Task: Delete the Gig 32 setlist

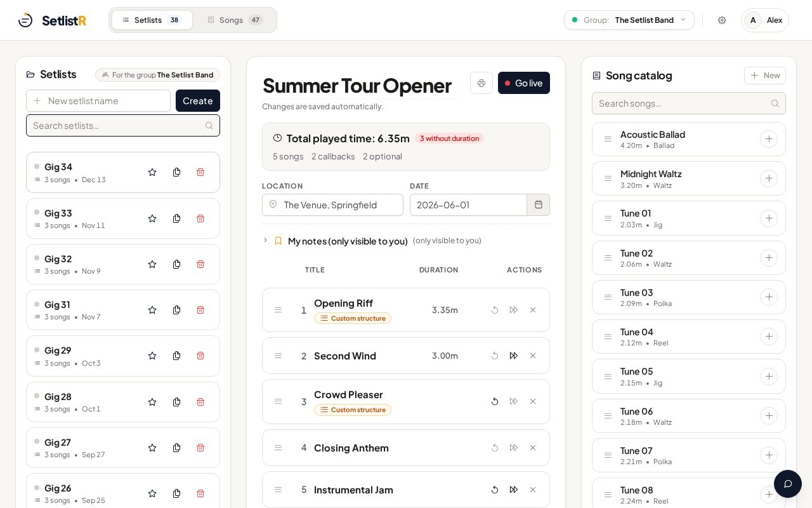Action: tap(200, 264)
